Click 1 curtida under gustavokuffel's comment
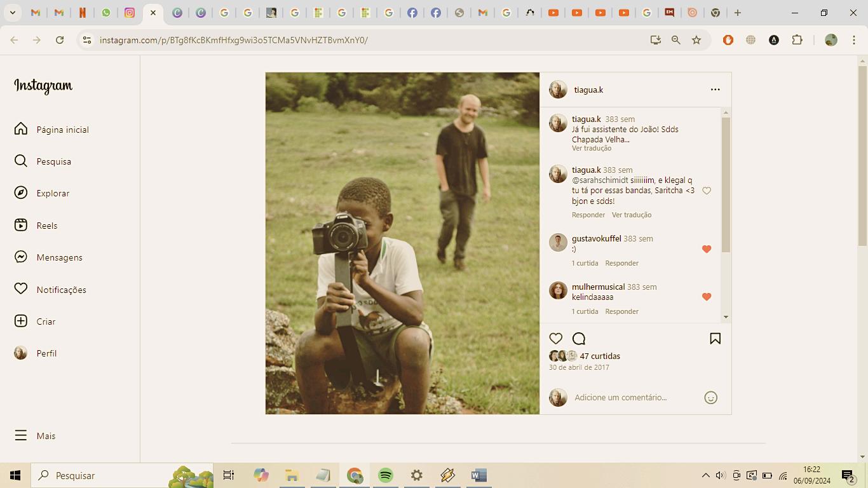Viewport: 868px width, 488px height. tap(585, 263)
